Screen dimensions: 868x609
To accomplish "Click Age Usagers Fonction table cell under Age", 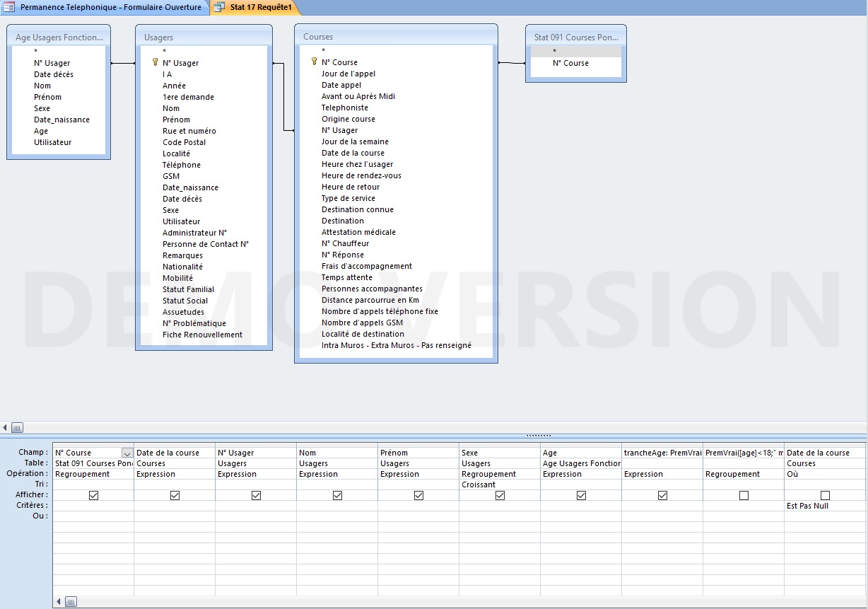I will (581, 463).
